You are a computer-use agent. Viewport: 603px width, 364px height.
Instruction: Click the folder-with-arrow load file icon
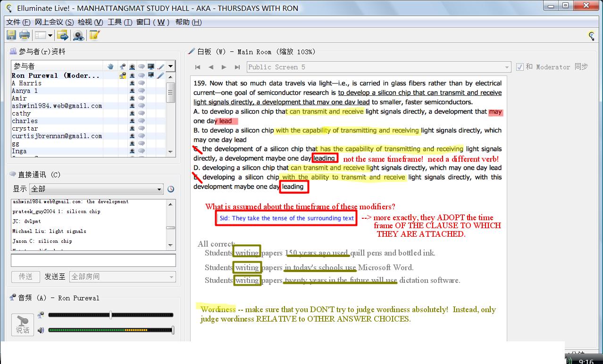tap(62, 35)
